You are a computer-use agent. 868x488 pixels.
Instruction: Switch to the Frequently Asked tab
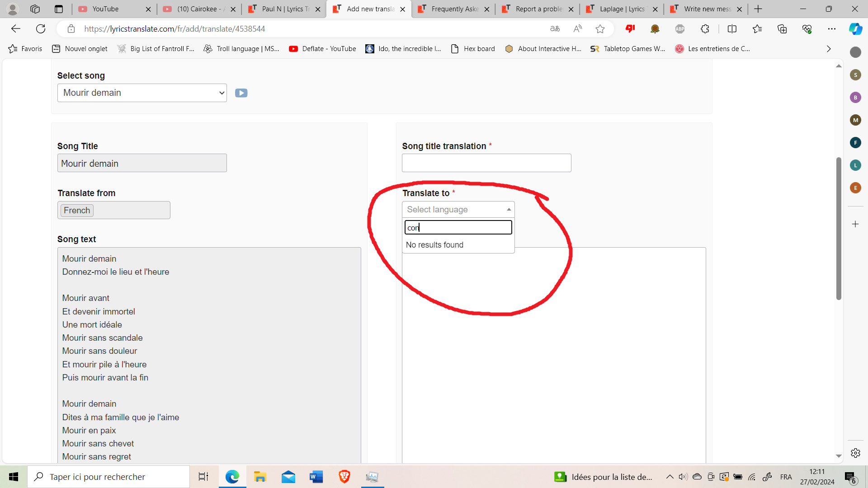point(454,9)
